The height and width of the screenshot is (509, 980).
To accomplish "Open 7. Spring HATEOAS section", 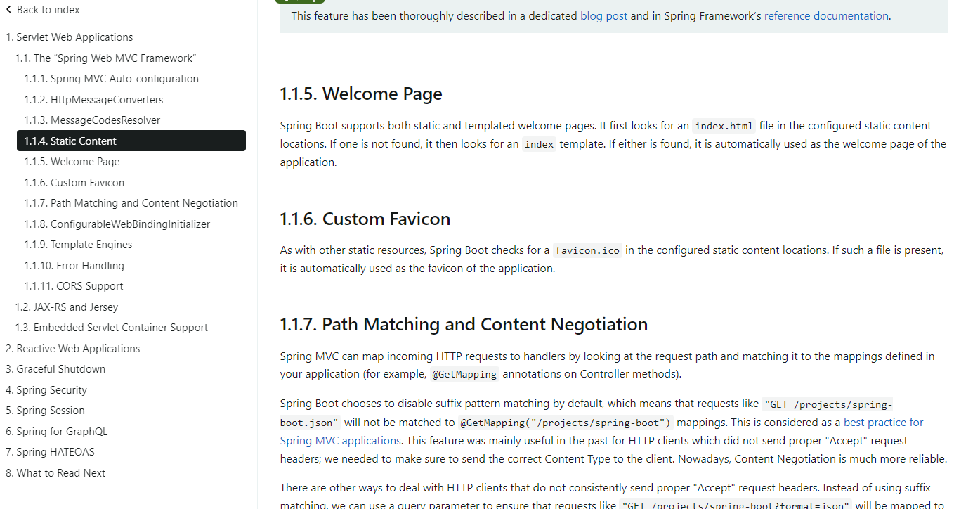I will [x=50, y=452].
